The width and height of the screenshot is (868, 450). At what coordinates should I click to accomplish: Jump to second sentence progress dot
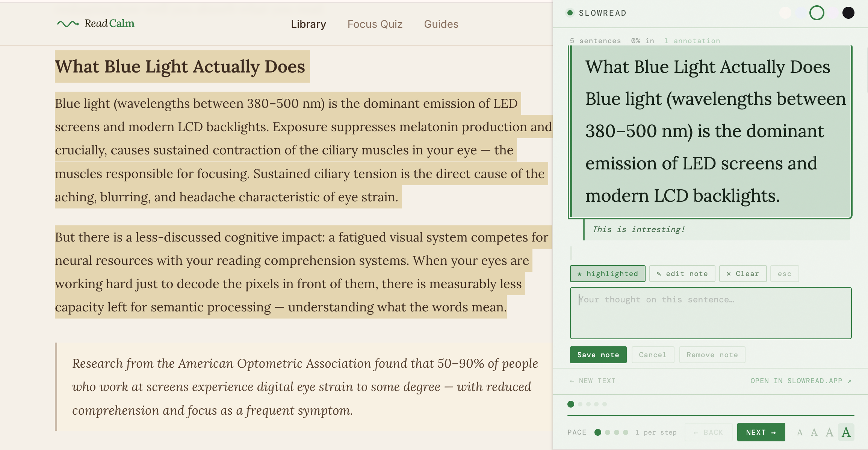click(x=580, y=404)
